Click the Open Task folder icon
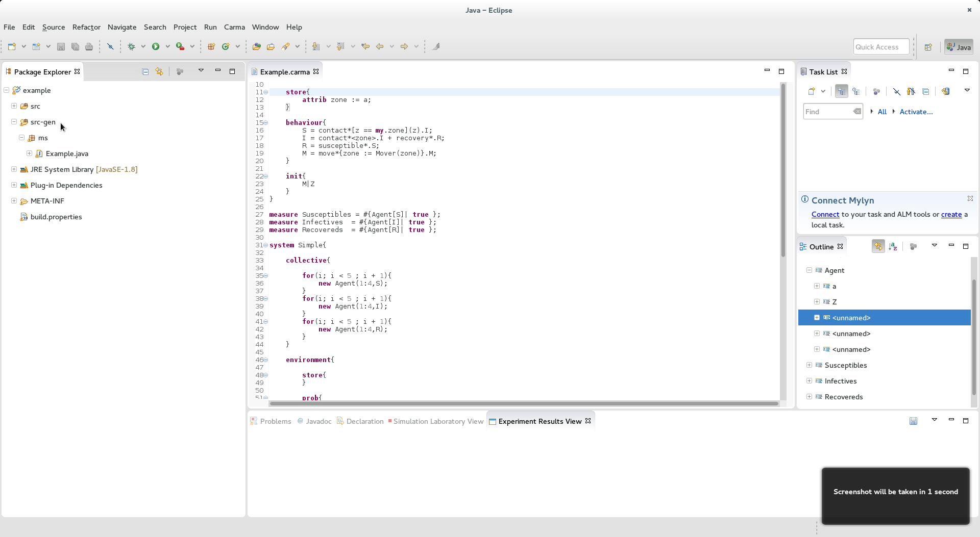 tap(271, 46)
